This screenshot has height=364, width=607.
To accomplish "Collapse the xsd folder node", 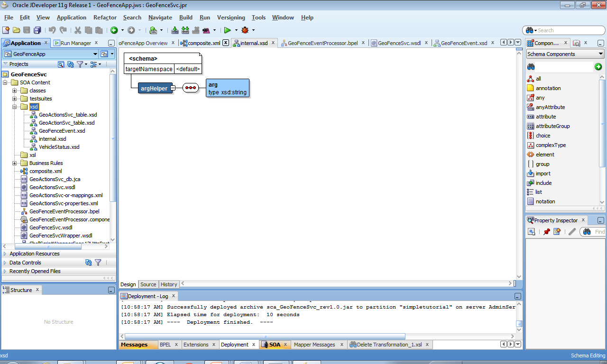I will tap(15, 107).
